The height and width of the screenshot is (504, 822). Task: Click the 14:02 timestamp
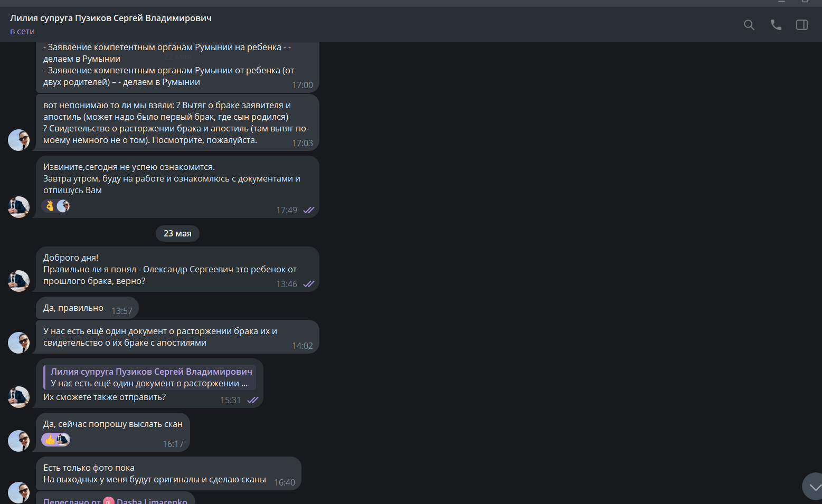[x=303, y=346]
